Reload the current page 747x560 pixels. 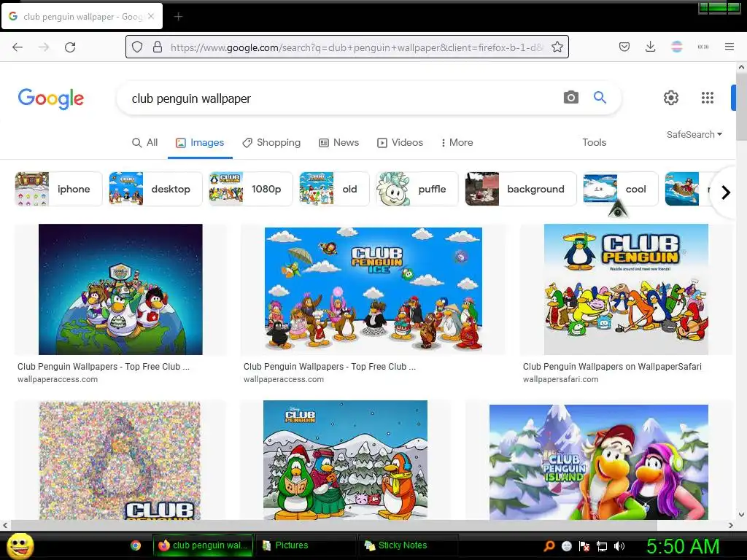click(x=70, y=47)
